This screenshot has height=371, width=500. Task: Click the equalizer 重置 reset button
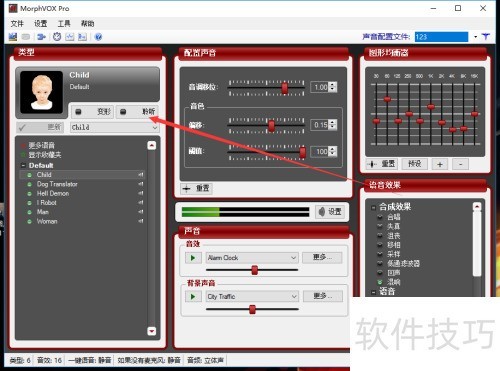click(x=382, y=164)
